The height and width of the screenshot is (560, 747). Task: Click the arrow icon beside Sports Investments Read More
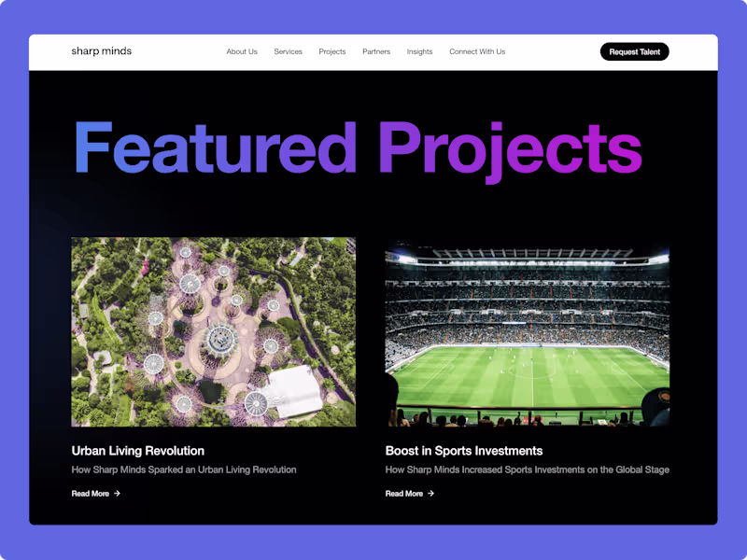(x=430, y=494)
